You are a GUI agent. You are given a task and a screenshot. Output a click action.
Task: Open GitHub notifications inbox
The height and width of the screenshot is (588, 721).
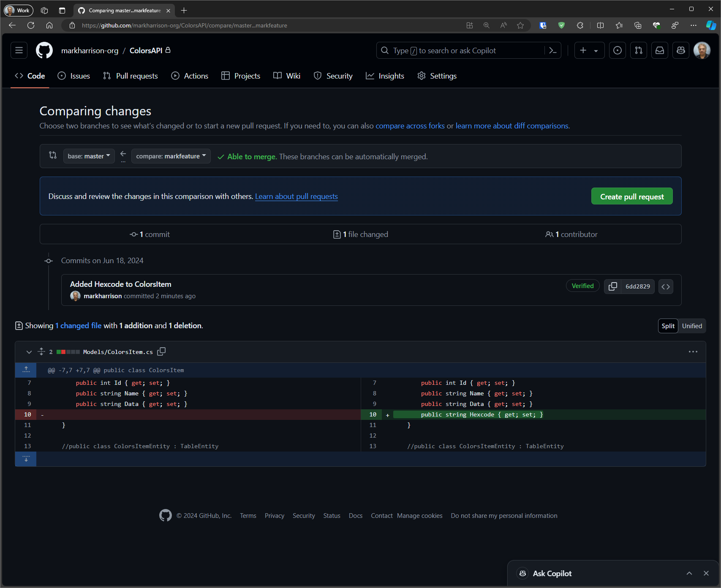pos(659,51)
